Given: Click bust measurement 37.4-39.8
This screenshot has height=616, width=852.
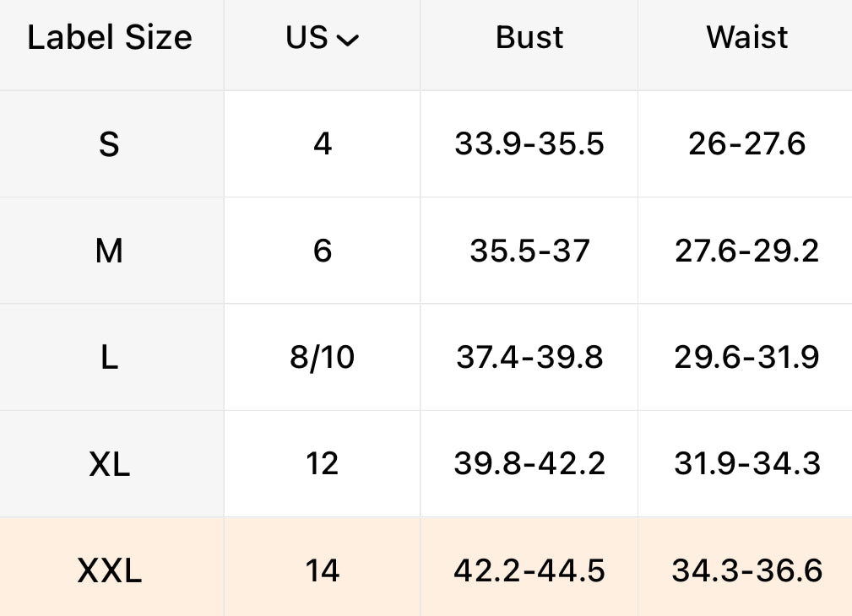Looking at the screenshot, I should click(x=529, y=358).
